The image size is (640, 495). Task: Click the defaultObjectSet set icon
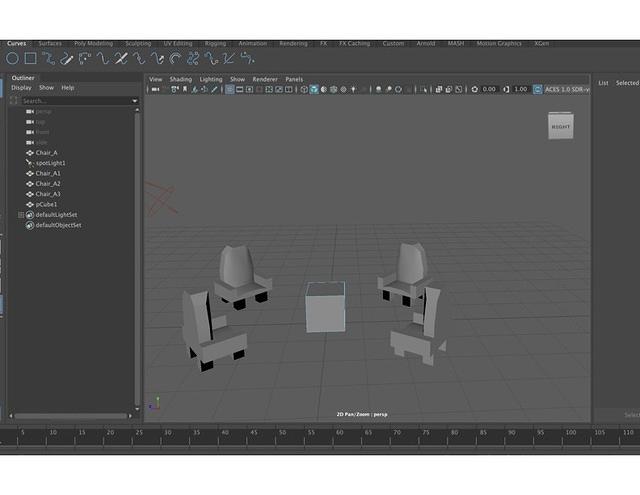coord(30,225)
